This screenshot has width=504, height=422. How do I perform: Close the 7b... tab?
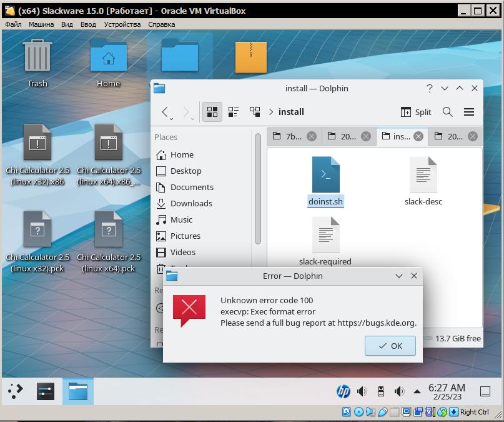click(x=312, y=136)
